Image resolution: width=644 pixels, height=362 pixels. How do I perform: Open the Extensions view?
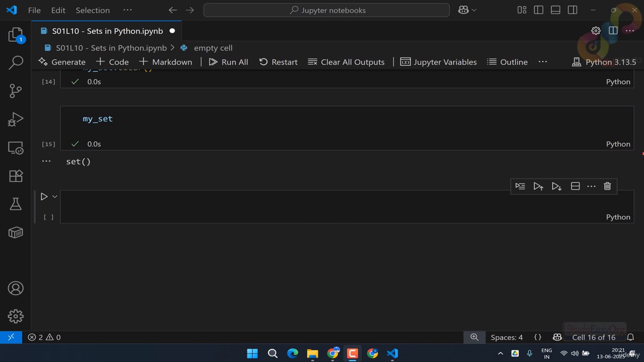click(16, 176)
